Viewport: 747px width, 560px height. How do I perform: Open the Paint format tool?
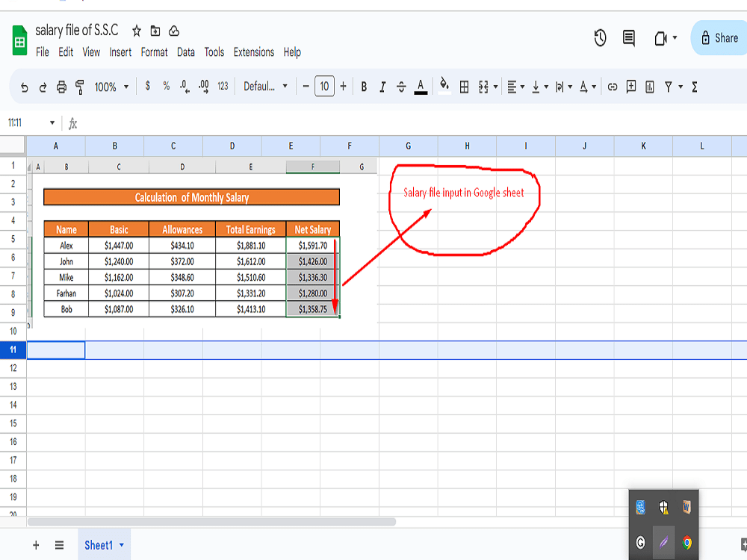pyautogui.click(x=78, y=87)
